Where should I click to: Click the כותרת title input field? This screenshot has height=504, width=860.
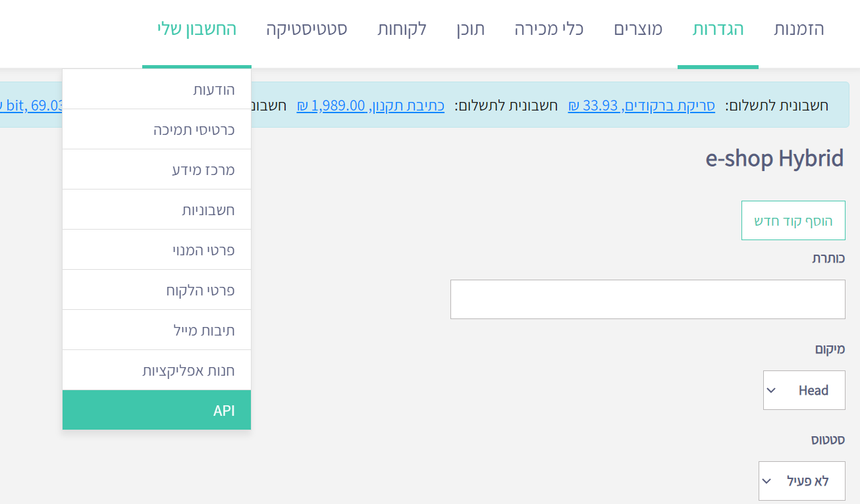coord(647,299)
